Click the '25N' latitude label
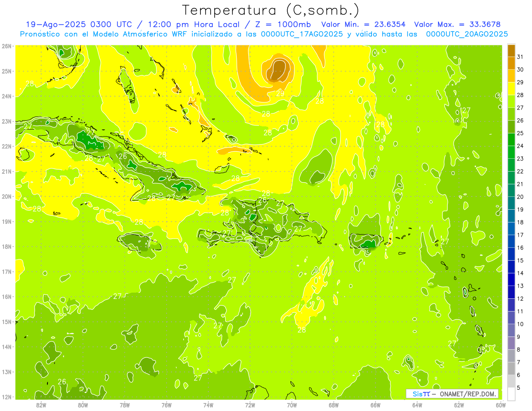The image size is (532, 411). coord(7,71)
